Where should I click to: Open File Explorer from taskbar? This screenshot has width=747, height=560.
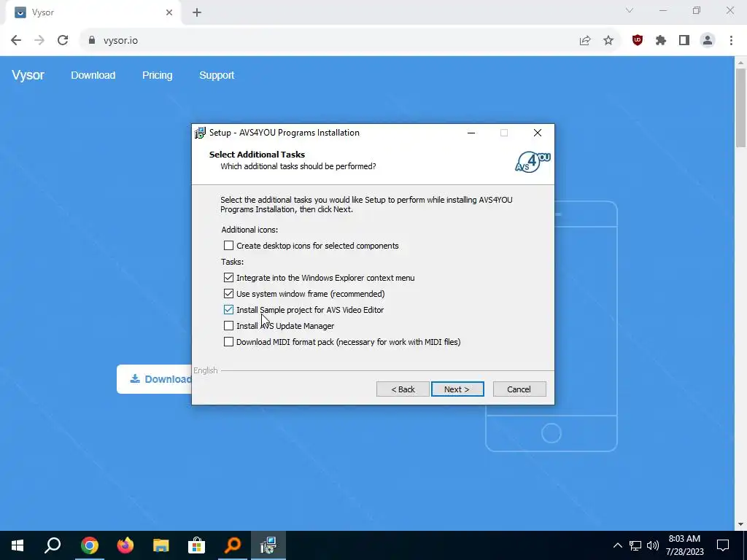click(161, 545)
